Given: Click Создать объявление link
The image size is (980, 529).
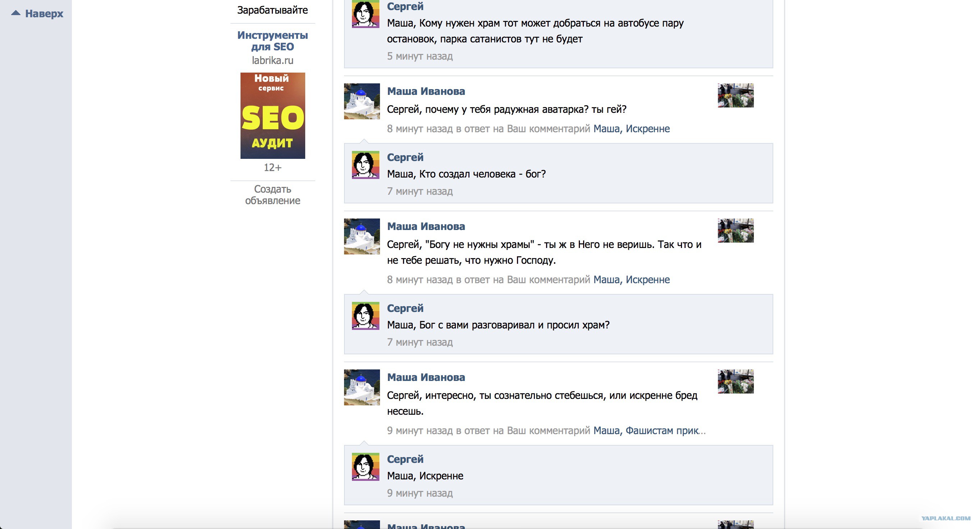Looking at the screenshot, I should point(273,195).
